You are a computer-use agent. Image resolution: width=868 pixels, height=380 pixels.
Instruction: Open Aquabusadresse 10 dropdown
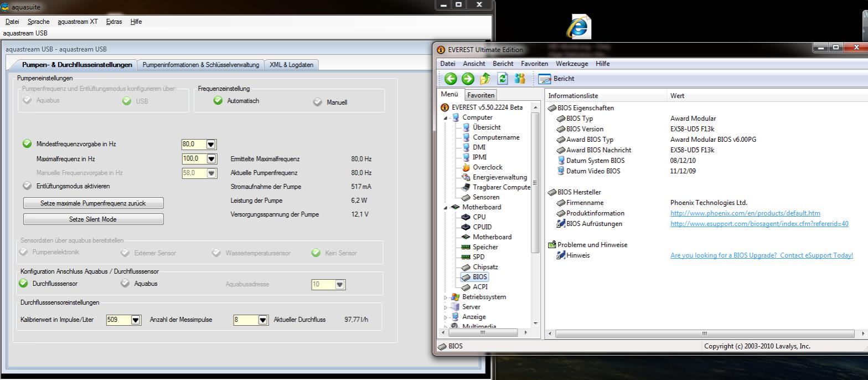click(x=340, y=284)
